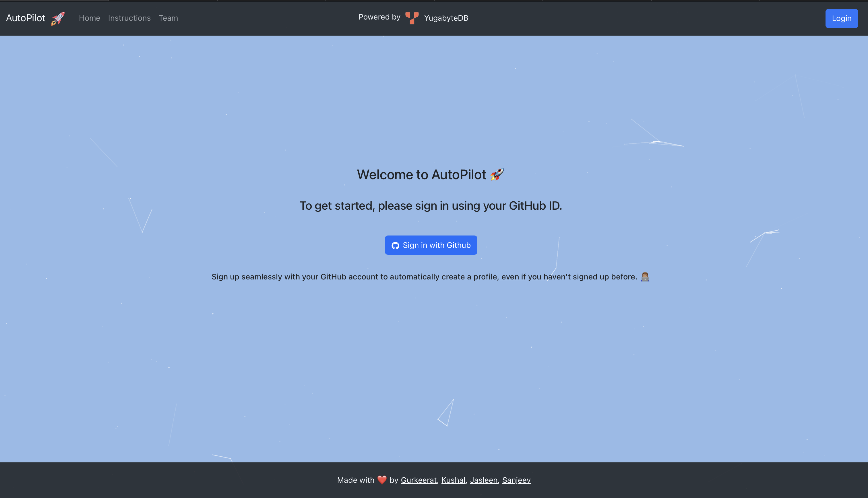Click the red heart icon in footer
The height and width of the screenshot is (498, 868).
382,480
